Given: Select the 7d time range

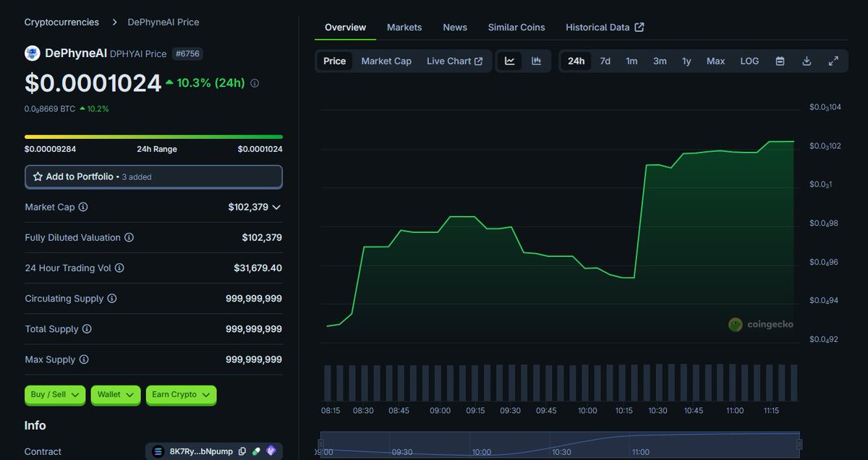Looking at the screenshot, I should [605, 61].
